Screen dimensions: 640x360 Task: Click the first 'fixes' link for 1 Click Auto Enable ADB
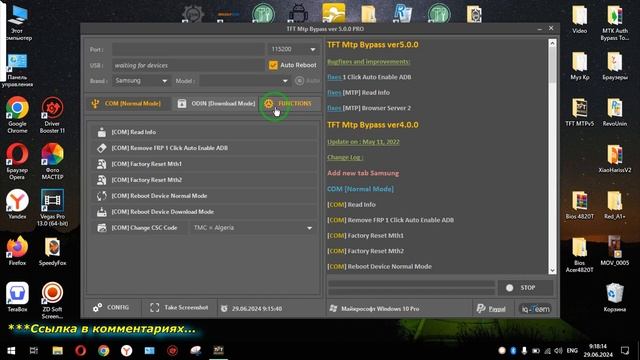(334, 77)
